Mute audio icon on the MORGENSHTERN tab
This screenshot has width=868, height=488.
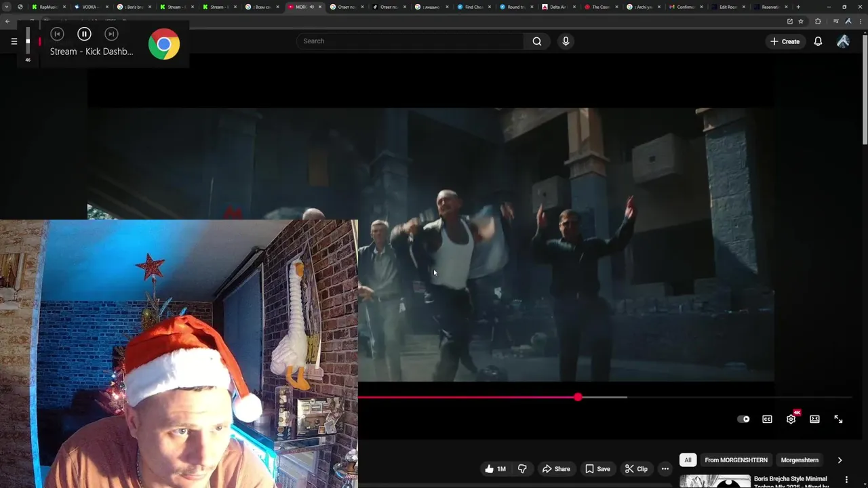pyautogui.click(x=312, y=7)
